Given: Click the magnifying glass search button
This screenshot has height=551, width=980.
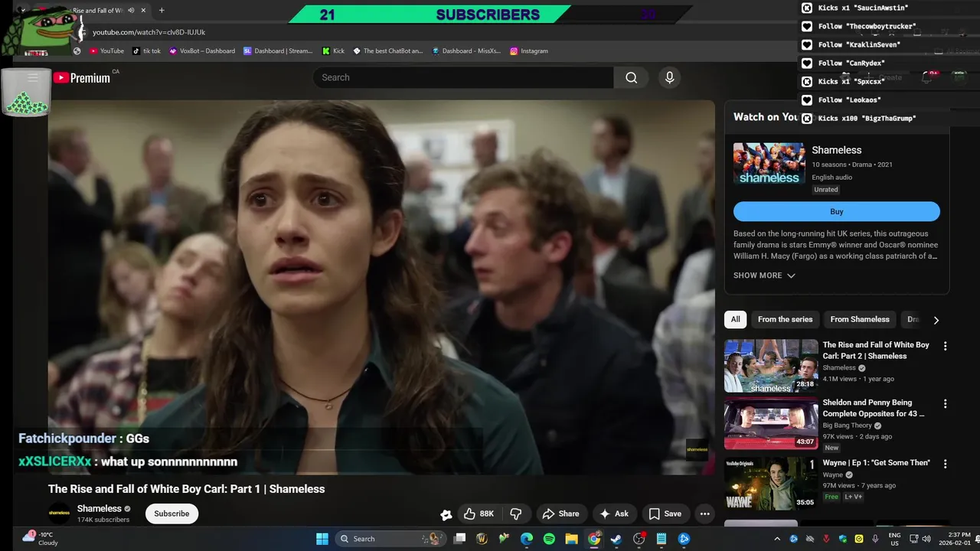Looking at the screenshot, I should [631, 77].
